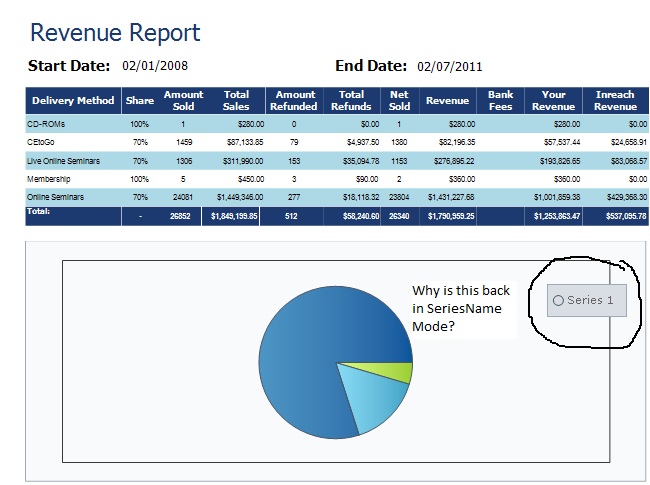The width and height of the screenshot is (650, 485).
Task: Click total revenue value $1,790,959.25
Action: [x=451, y=216]
